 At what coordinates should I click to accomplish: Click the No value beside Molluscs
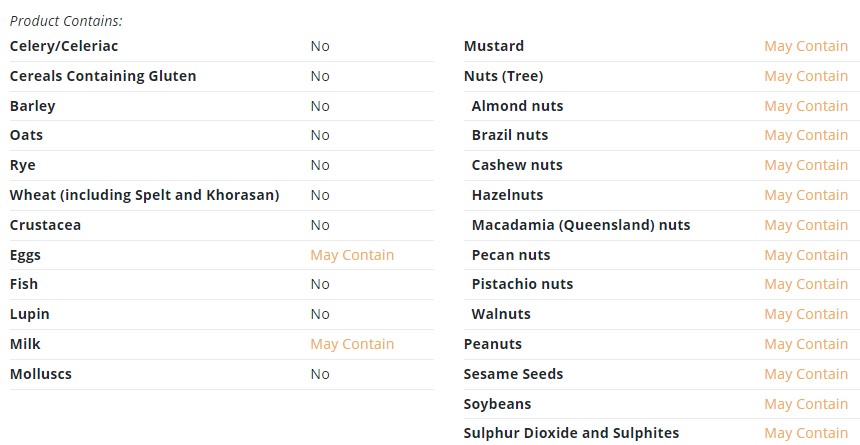[320, 374]
